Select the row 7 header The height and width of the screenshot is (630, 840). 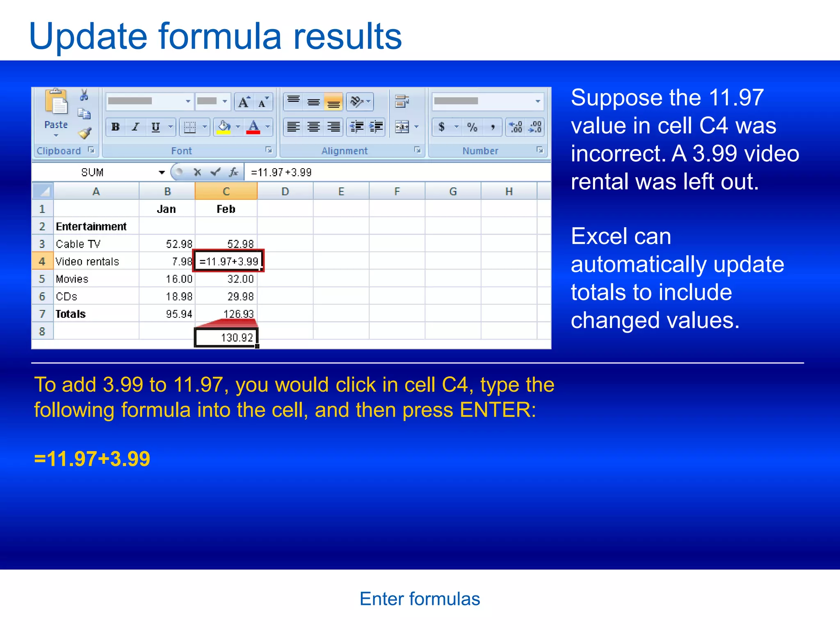[43, 314]
